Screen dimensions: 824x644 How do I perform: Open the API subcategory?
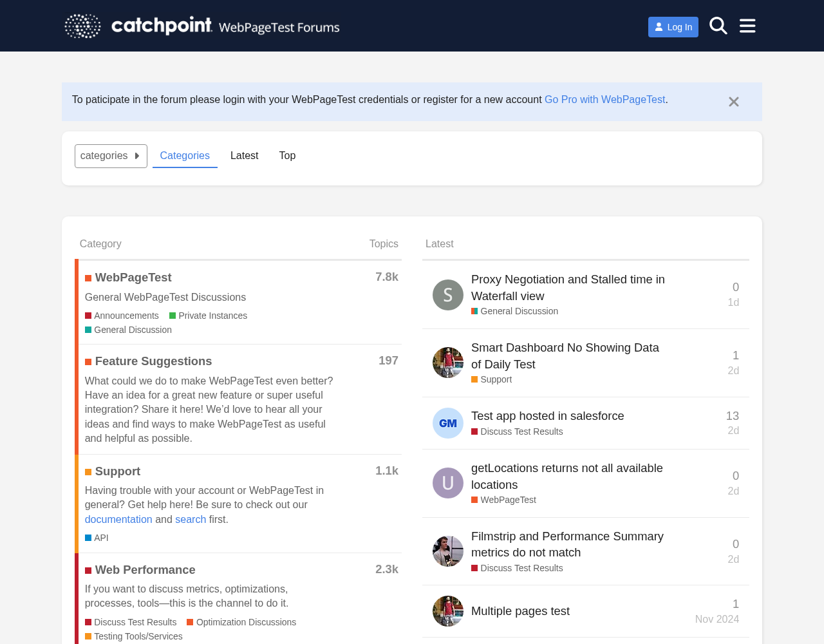pyautogui.click(x=97, y=538)
